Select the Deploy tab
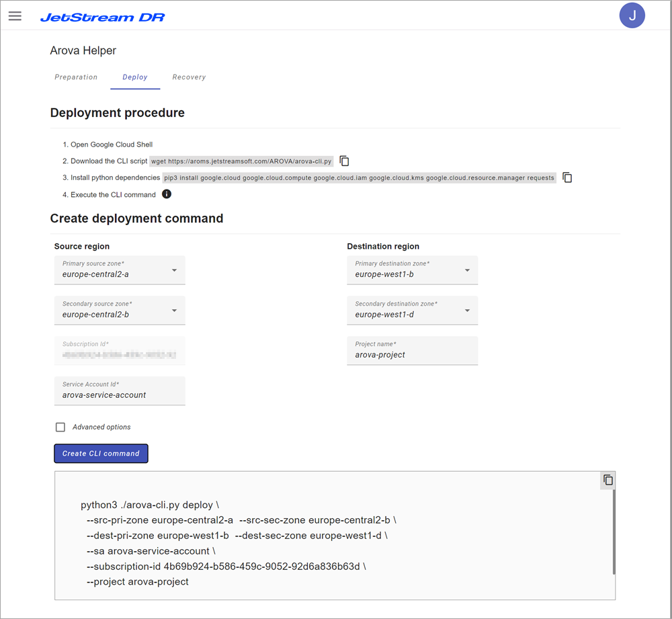The height and width of the screenshot is (619, 672). pos(135,77)
